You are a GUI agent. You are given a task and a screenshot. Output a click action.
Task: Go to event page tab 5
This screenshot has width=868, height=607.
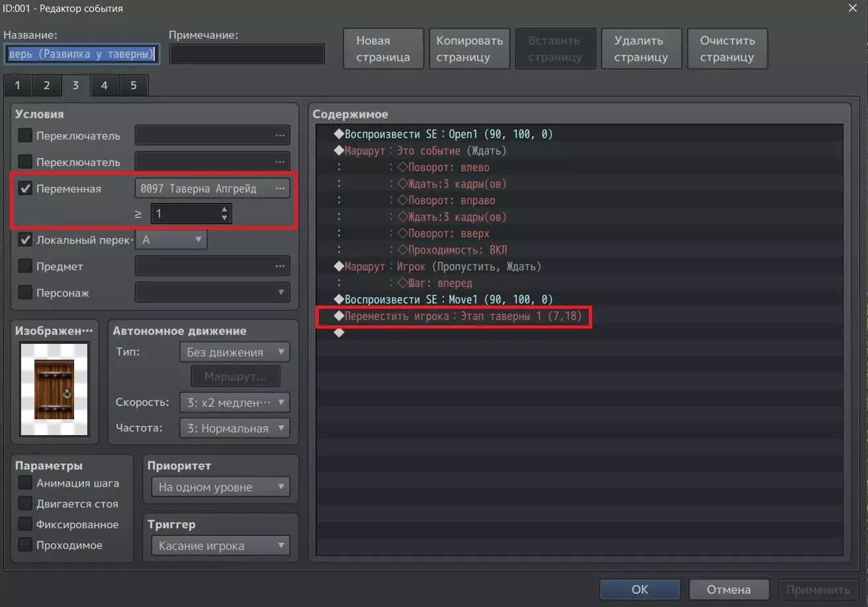(x=134, y=86)
